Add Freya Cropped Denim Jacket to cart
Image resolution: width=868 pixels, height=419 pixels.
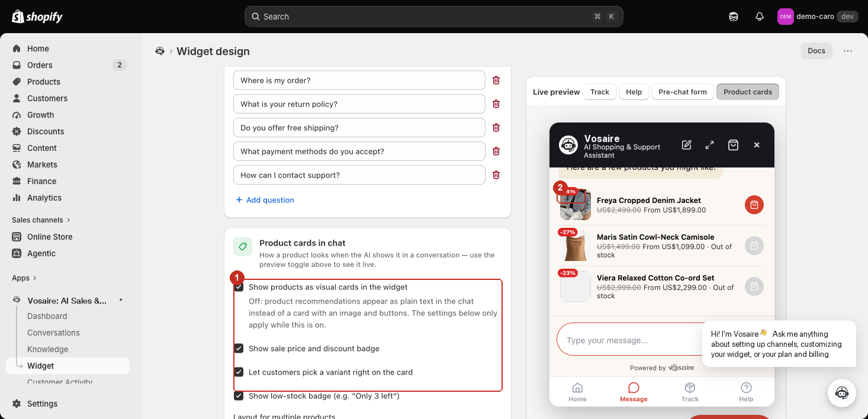[754, 205]
